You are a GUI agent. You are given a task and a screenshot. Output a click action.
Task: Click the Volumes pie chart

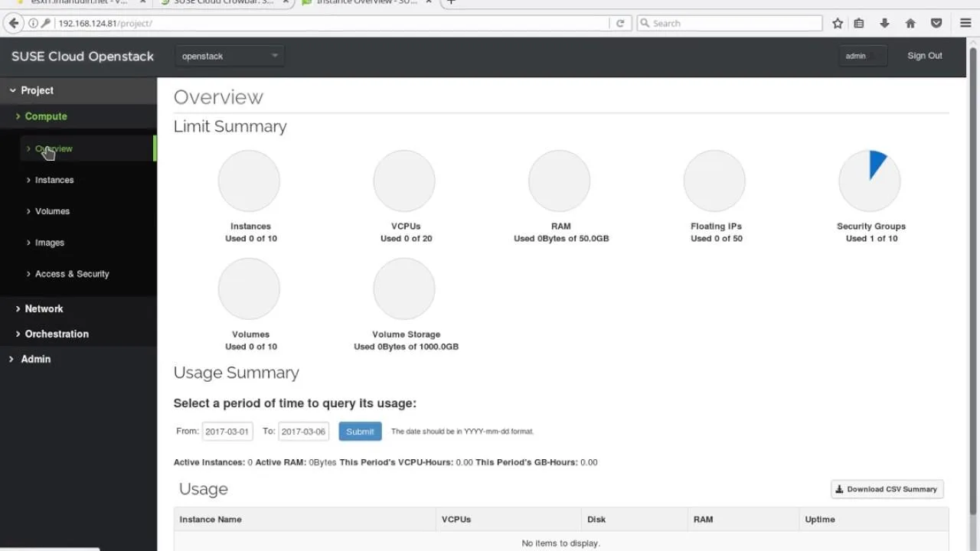click(249, 289)
